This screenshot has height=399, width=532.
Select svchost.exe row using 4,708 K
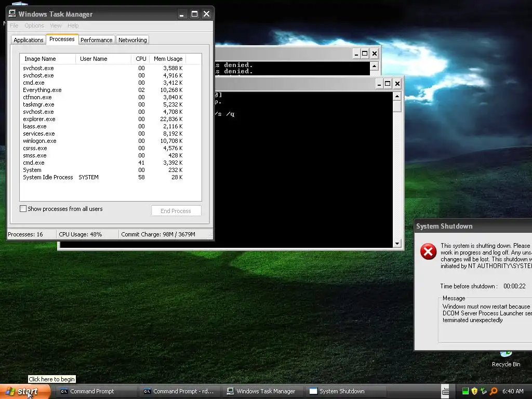coord(103,112)
